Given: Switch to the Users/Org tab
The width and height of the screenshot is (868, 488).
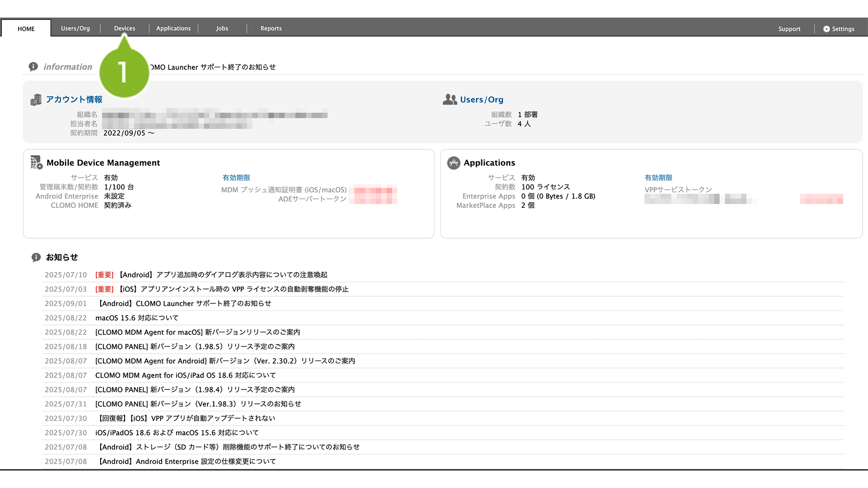Looking at the screenshot, I should click(75, 28).
